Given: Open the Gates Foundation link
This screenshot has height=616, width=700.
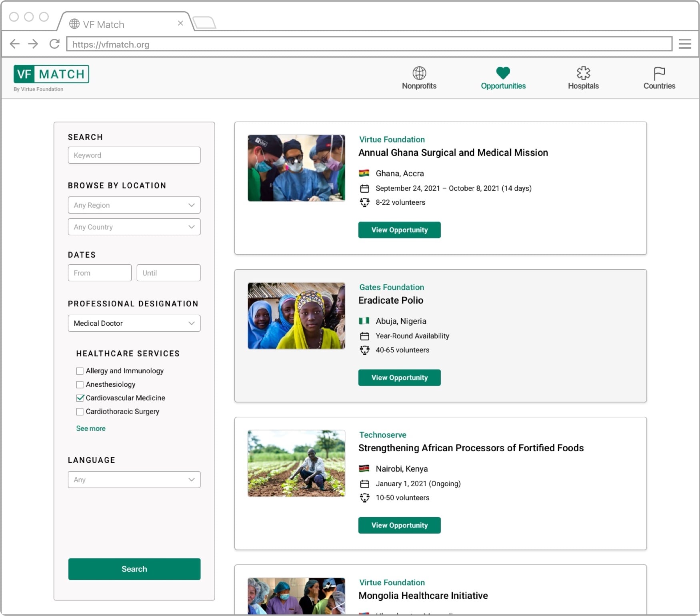Looking at the screenshot, I should [x=392, y=287].
